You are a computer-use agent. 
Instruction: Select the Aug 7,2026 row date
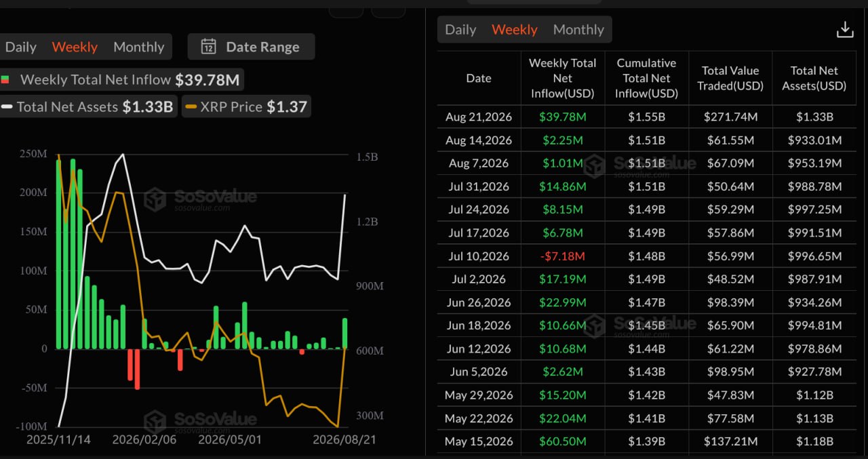pyautogui.click(x=479, y=163)
